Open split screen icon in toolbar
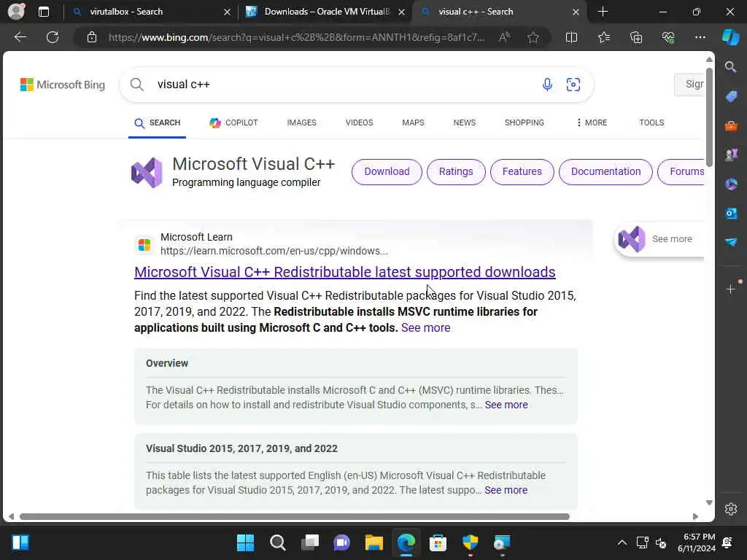 (571, 37)
